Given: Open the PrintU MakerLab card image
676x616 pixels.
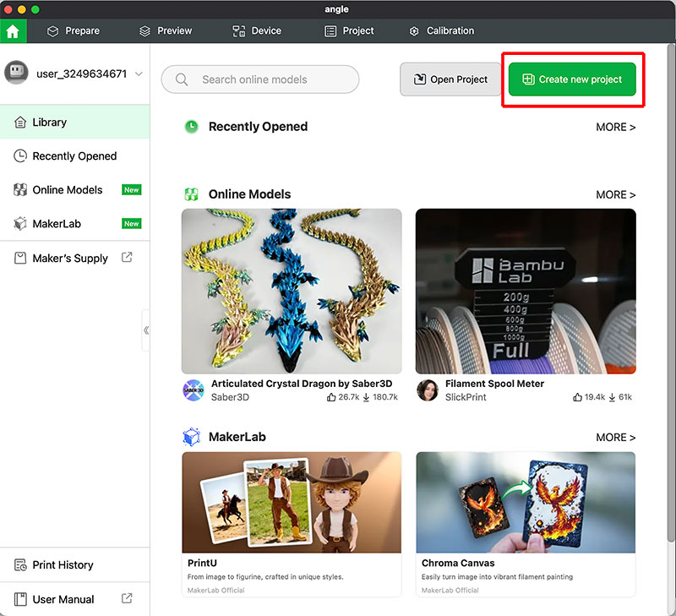Looking at the screenshot, I should tap(292, 502).
